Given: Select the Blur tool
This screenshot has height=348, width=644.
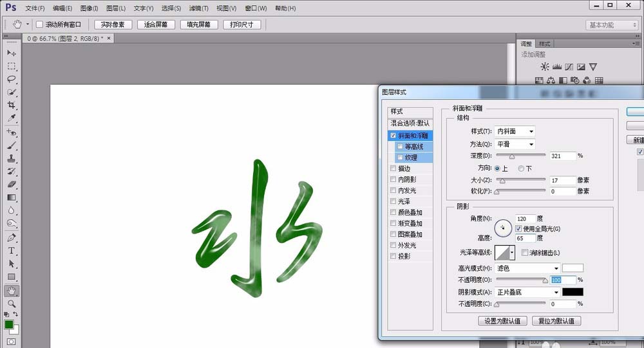Looking at the screenshot, I should point(12,210).
